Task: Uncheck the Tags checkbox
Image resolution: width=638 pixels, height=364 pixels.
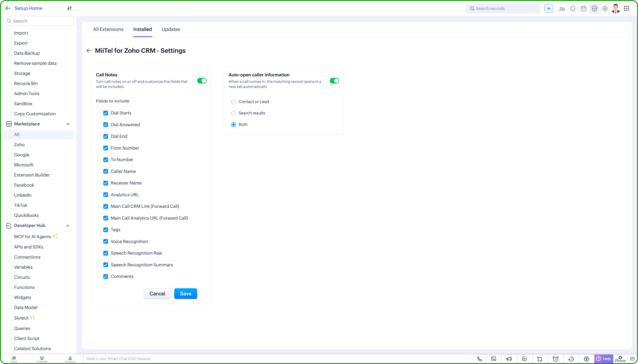Action: click(x=106, y=230)
